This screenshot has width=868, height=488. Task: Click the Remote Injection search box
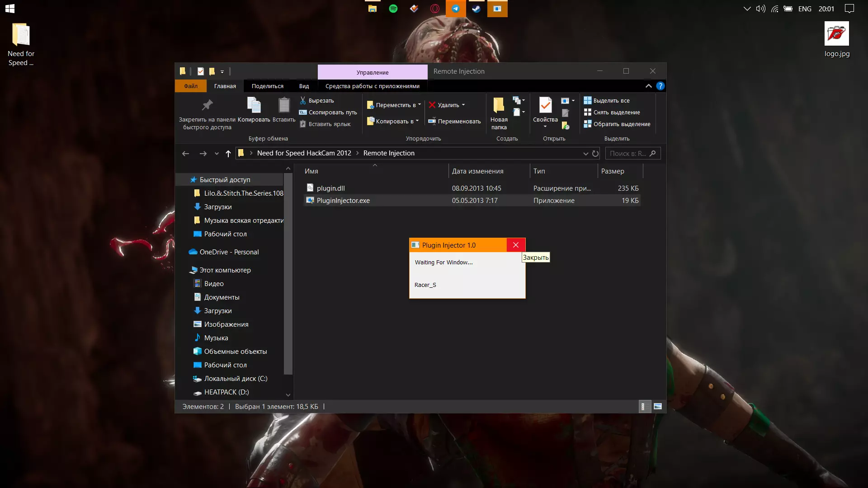tap(628, 153)
